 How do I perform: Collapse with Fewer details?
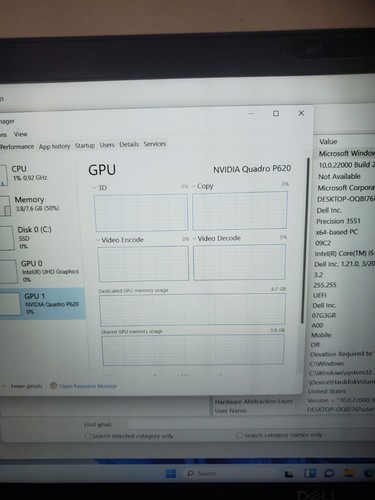(23, 386)
